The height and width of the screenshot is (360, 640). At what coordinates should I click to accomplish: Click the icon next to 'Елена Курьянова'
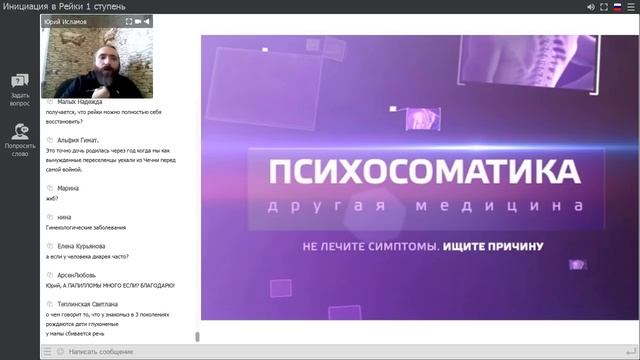(50, 246)
